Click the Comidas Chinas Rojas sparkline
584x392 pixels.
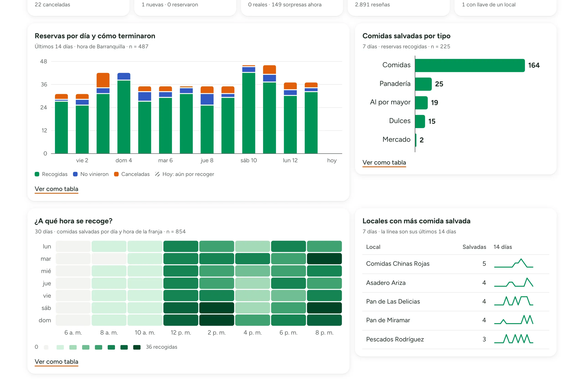[x=514, y=263]
